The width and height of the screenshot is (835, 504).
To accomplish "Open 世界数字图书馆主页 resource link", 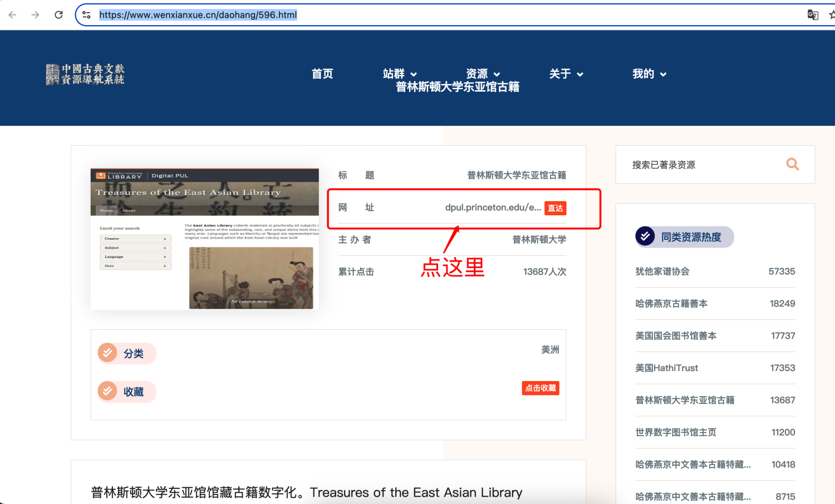I will (676, 432).
